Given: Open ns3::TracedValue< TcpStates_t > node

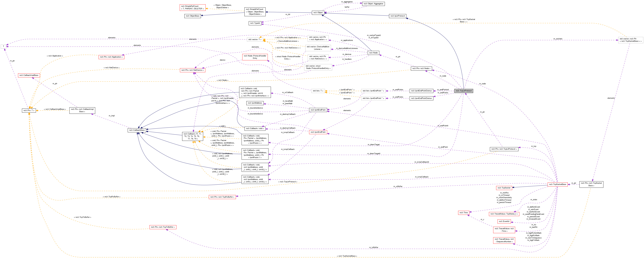Looking at the screenshot, I should [504, 214].
